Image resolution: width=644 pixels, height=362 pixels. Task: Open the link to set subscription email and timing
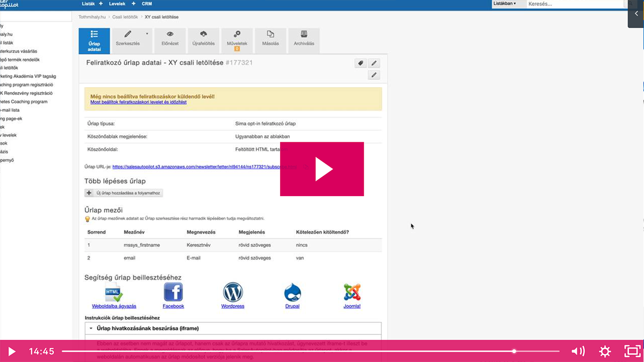pos(138,102)
